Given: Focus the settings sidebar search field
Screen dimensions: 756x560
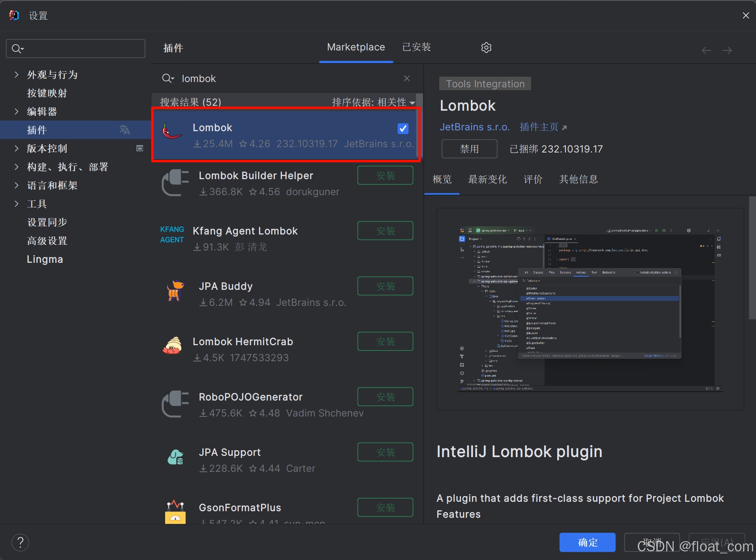Looking at the screenshot, I should tap(75, 49).
